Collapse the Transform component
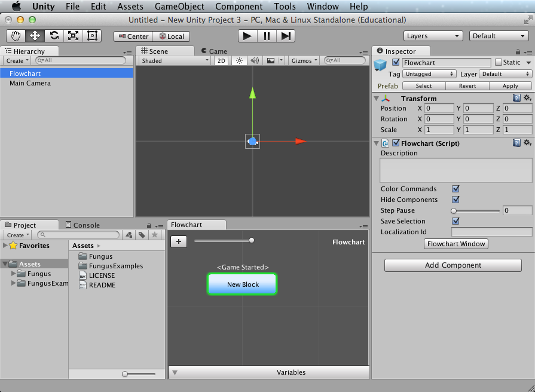This screenshot has height=392, width=535. point(377,99)
